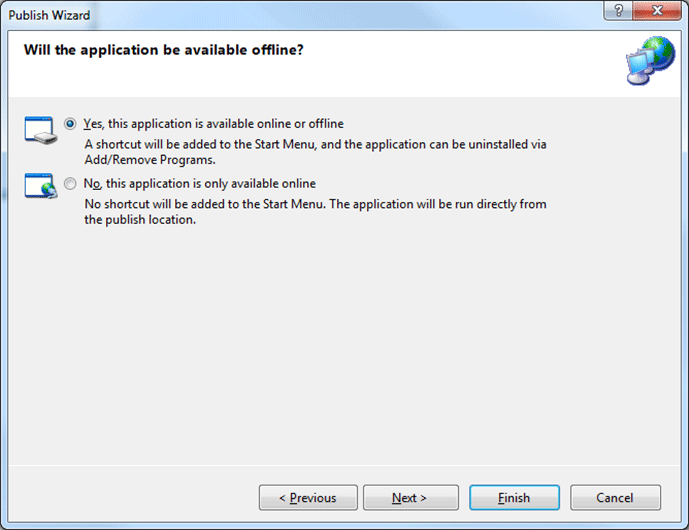
Task: Click 'the publish location.' text line
Action: click(139, 220)
